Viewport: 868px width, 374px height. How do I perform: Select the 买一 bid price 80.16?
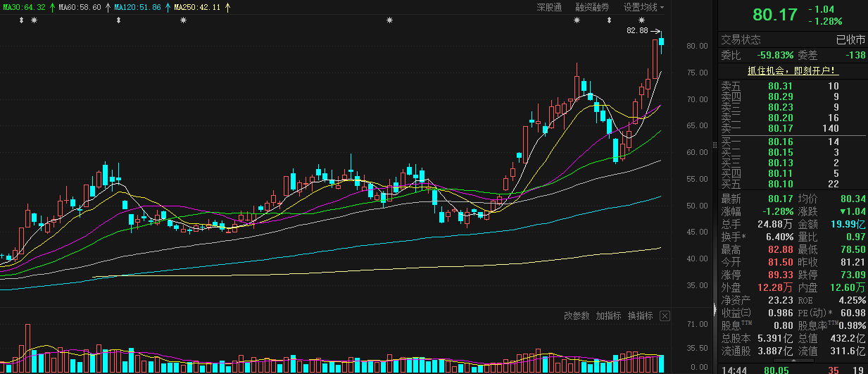(781, 142)
